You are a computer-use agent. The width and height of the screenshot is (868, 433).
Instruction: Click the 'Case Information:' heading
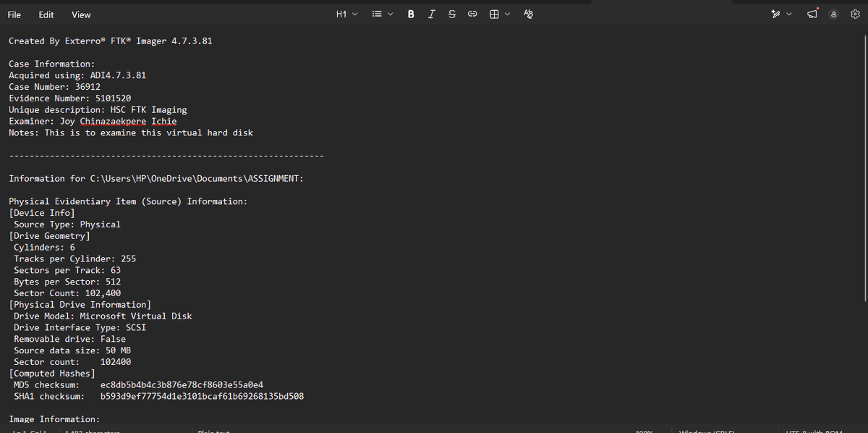click(51, 64)
